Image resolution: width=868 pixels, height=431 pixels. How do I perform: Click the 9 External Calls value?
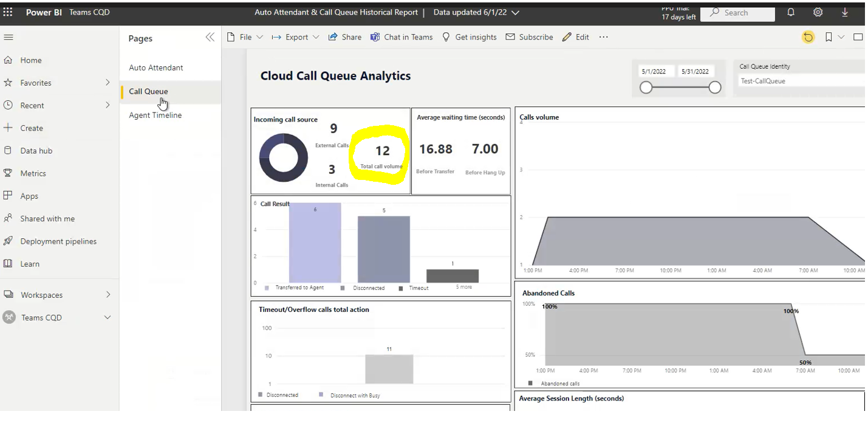[x=333, y=128]
